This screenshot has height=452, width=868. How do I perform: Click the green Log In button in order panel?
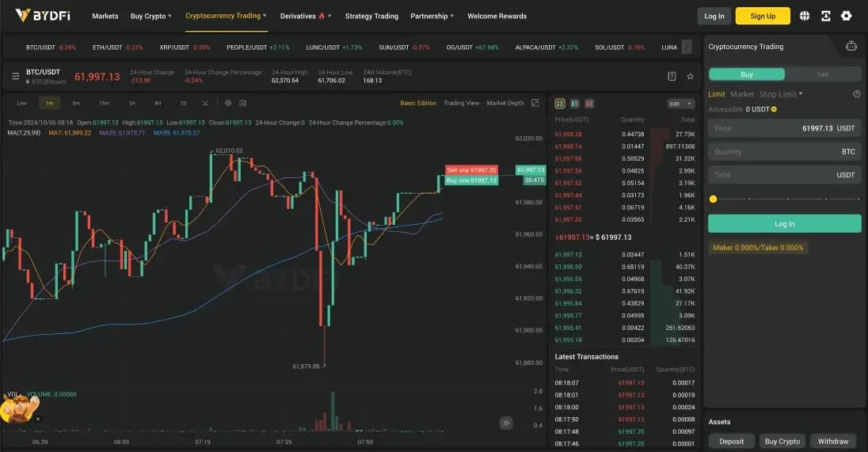coord(784,223)
